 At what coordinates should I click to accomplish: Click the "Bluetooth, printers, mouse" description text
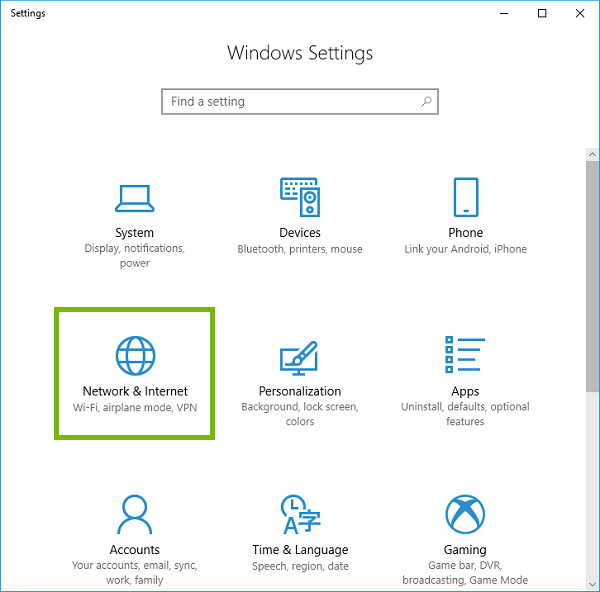(299, 249)
